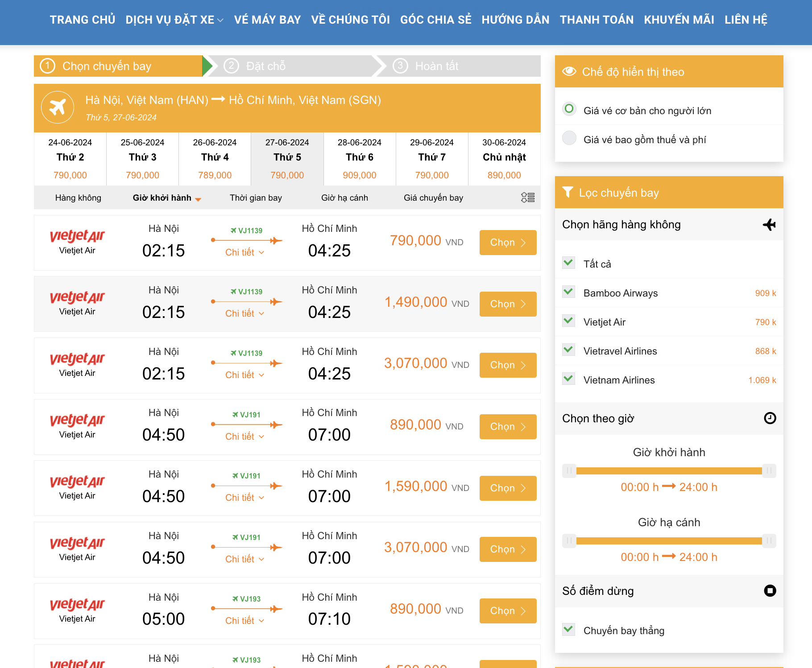This screenshot has height=668, width=812.
Task: Open Về chúng tôi page
Action: click(350, 20)
